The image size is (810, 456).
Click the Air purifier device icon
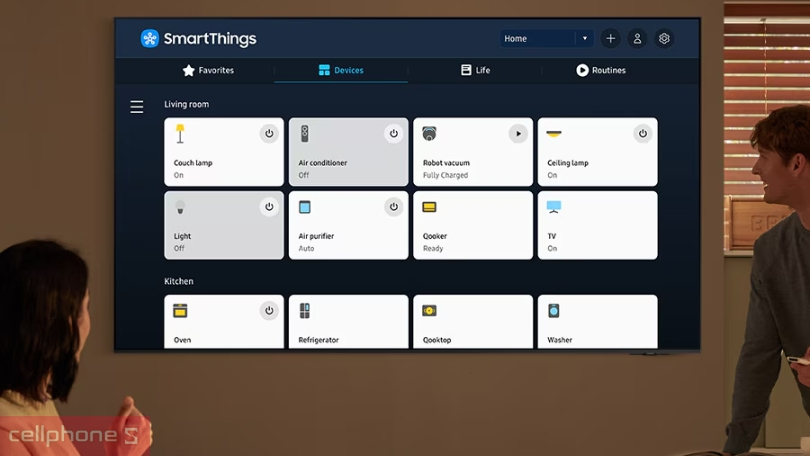click(x=305, y=207)
